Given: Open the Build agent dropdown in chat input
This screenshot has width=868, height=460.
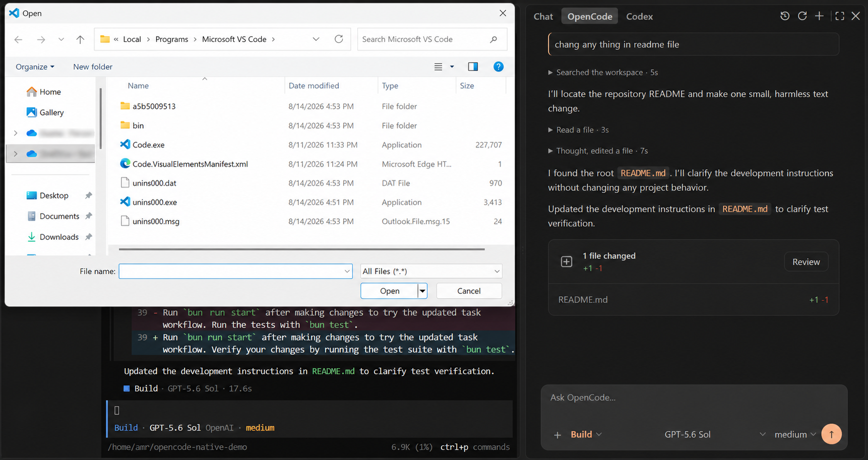Looking at the screenshot, I should (586, 434).
